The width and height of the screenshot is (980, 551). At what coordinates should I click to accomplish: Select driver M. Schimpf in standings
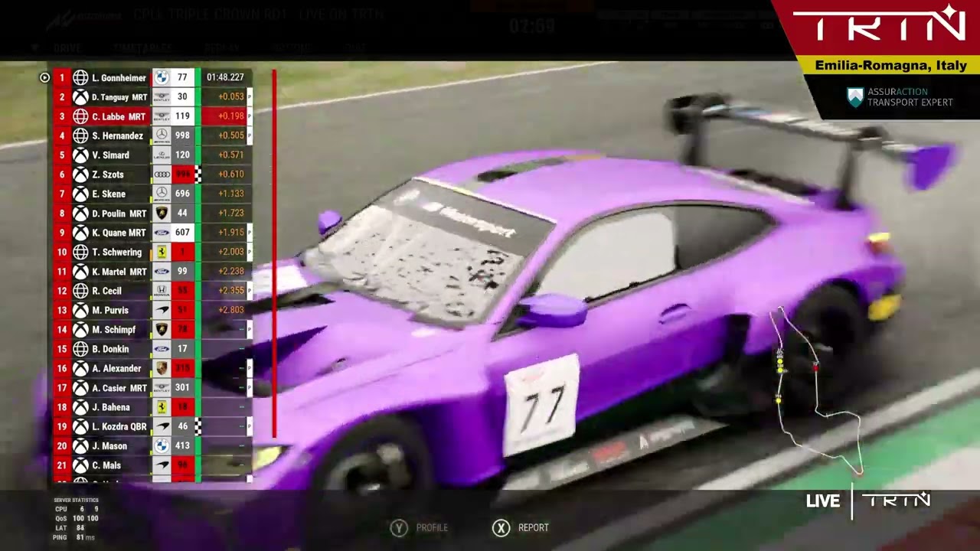113,330
